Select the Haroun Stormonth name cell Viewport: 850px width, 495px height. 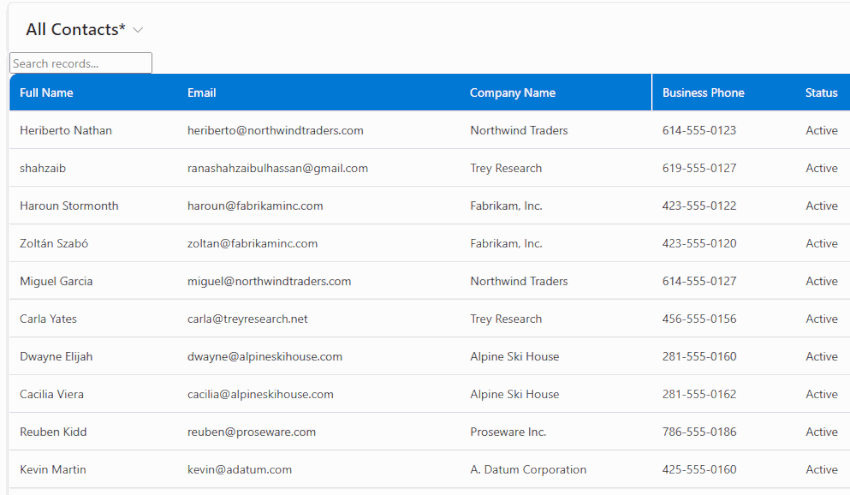69,205
